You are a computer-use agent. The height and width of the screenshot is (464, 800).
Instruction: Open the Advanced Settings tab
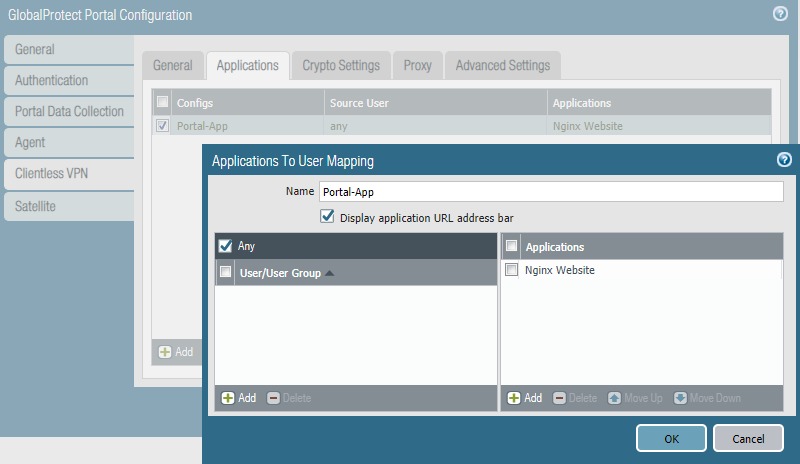point(502,66)
